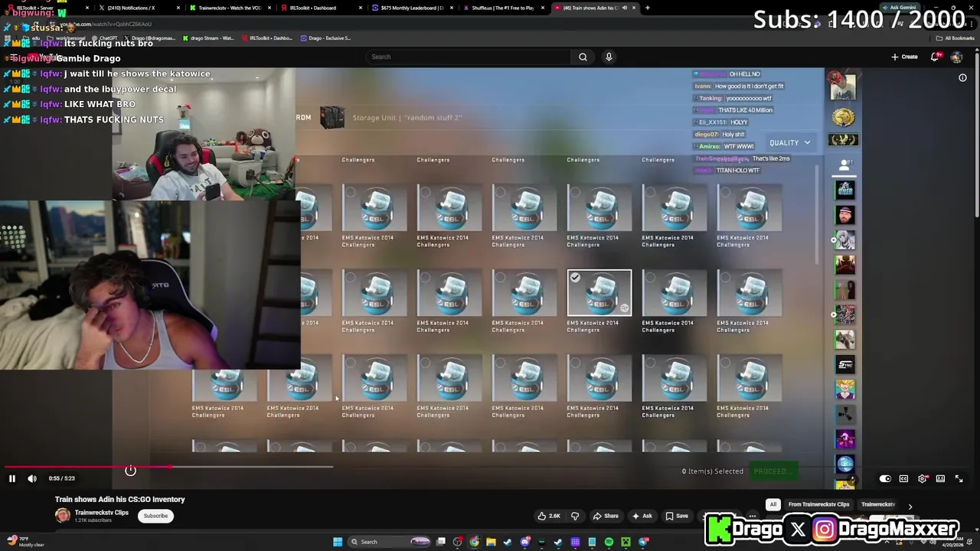Click the search icon next to the search box
Image resolution: width=980 pixels, height=551 pixels.
[x=583, y=57]
